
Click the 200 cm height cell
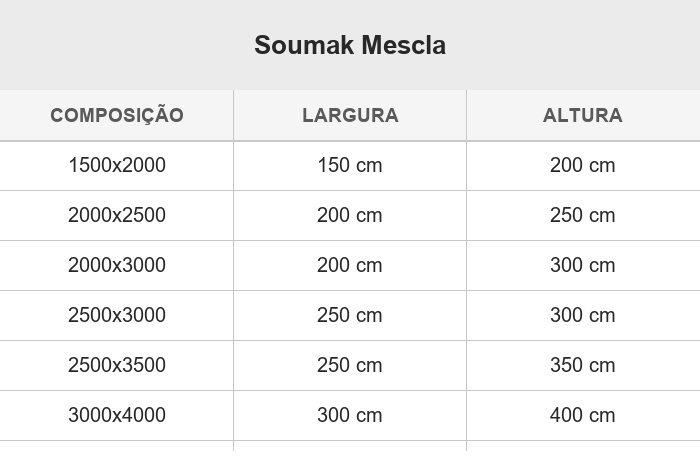583,166
